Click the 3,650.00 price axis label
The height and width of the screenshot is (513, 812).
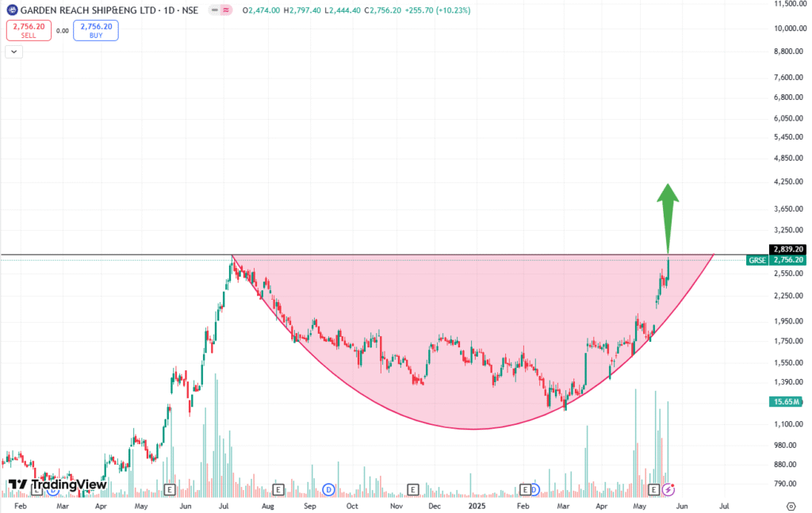click(789, 209)
